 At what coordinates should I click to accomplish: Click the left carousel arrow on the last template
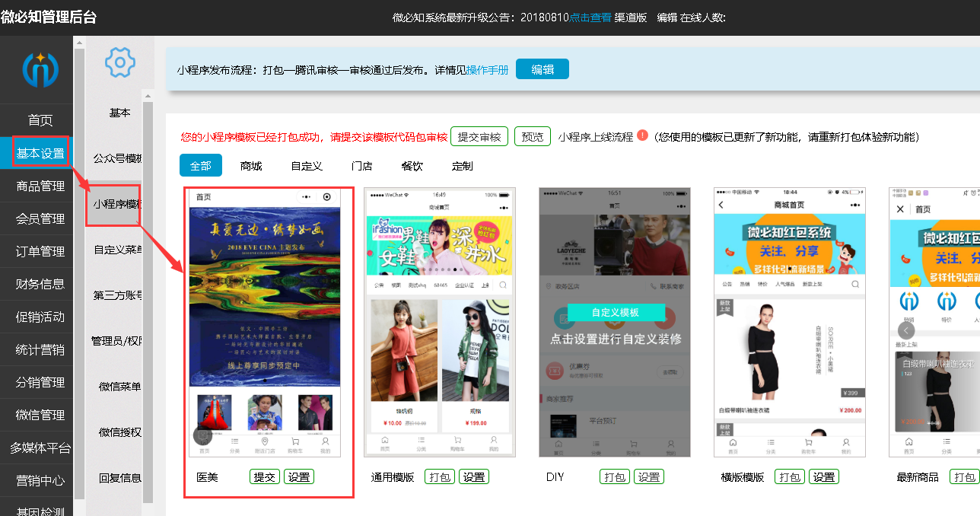[905, 330]
